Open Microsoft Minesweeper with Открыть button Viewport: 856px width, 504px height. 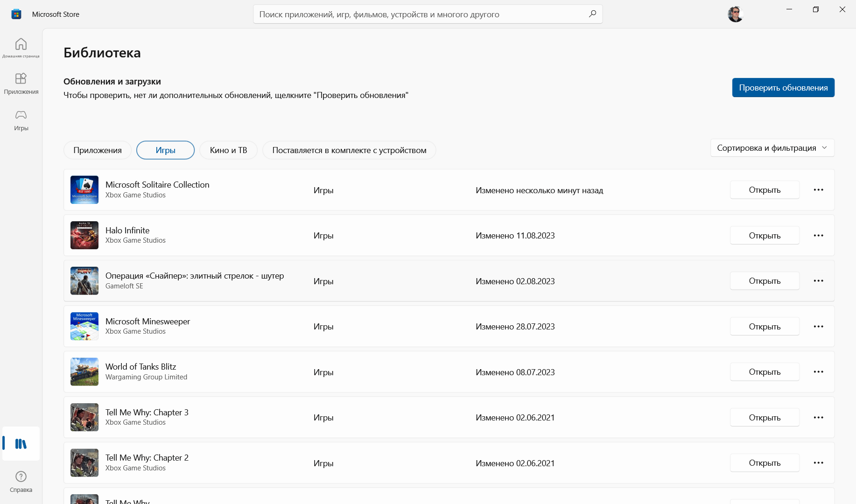coord(765,327)
